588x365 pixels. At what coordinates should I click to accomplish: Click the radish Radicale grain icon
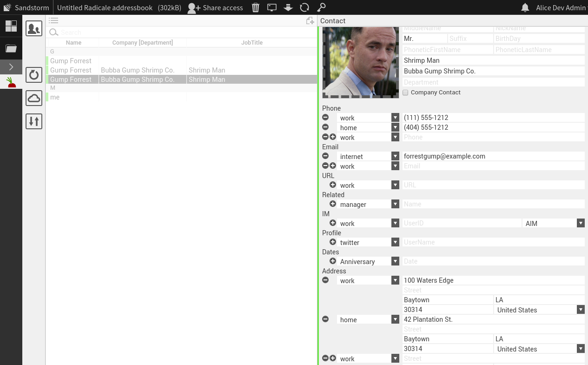point(11,83)
